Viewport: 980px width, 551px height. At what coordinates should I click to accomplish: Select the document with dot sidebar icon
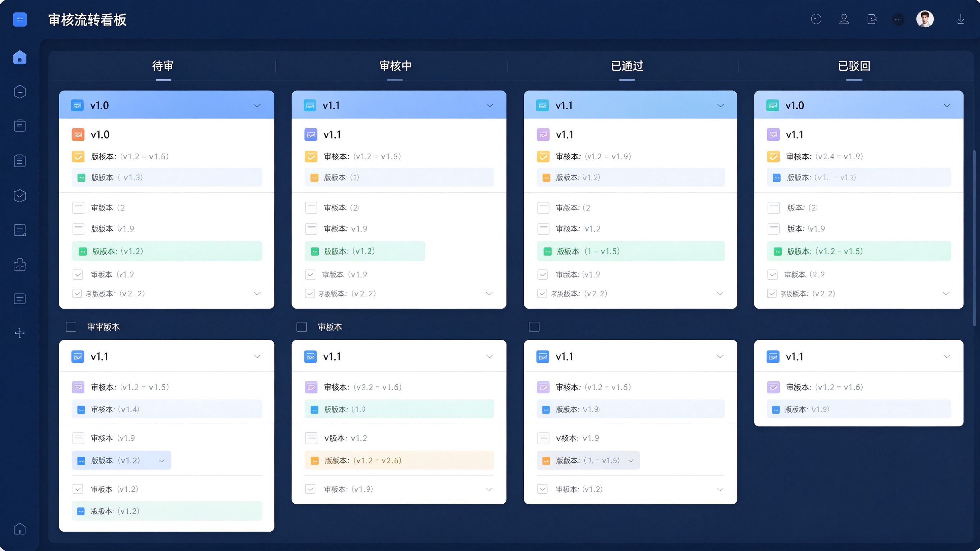(20, 230)
